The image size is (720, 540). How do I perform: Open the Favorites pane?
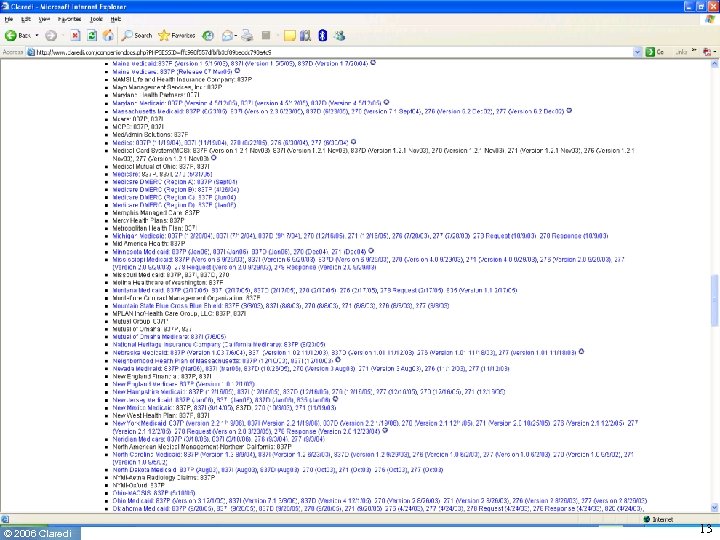(177, 35)
